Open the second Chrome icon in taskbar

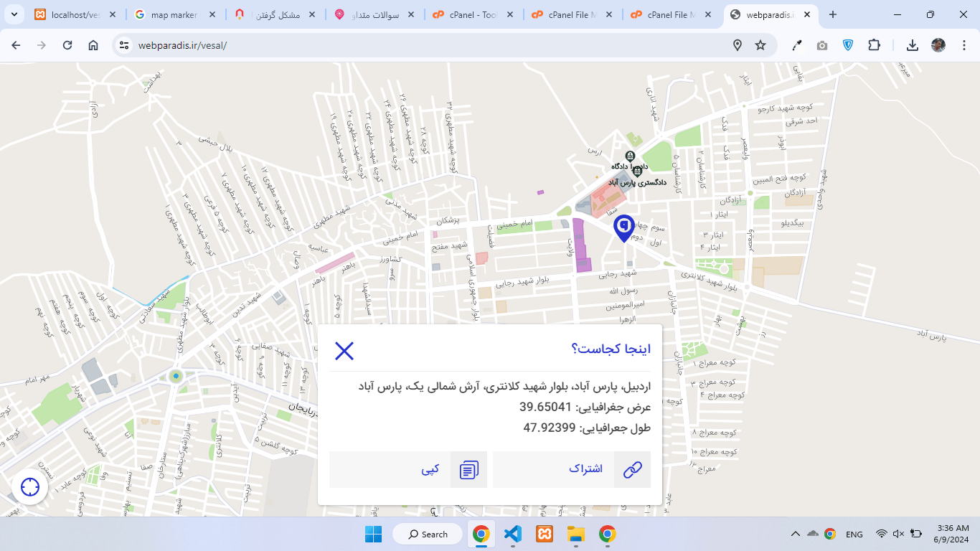(x=607, y=534)
